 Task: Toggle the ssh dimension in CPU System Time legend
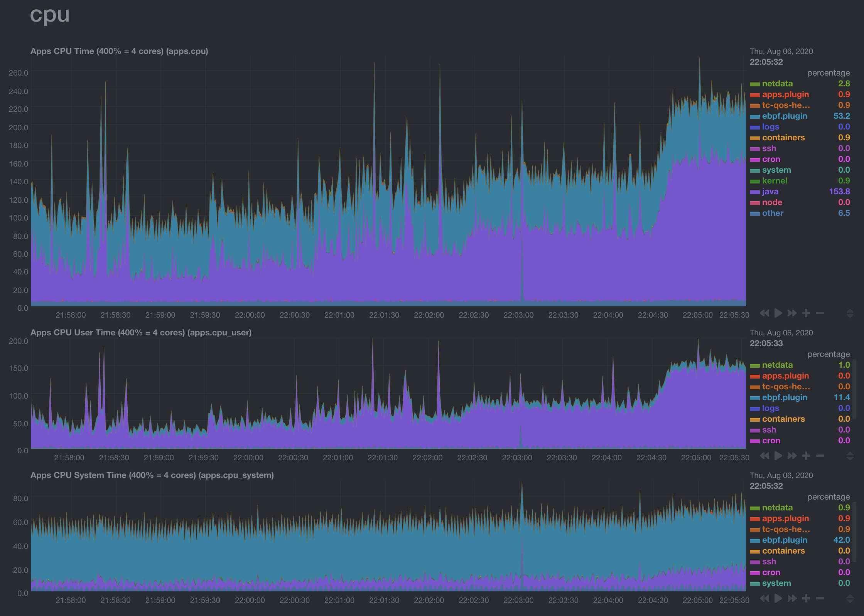point(769,562)
